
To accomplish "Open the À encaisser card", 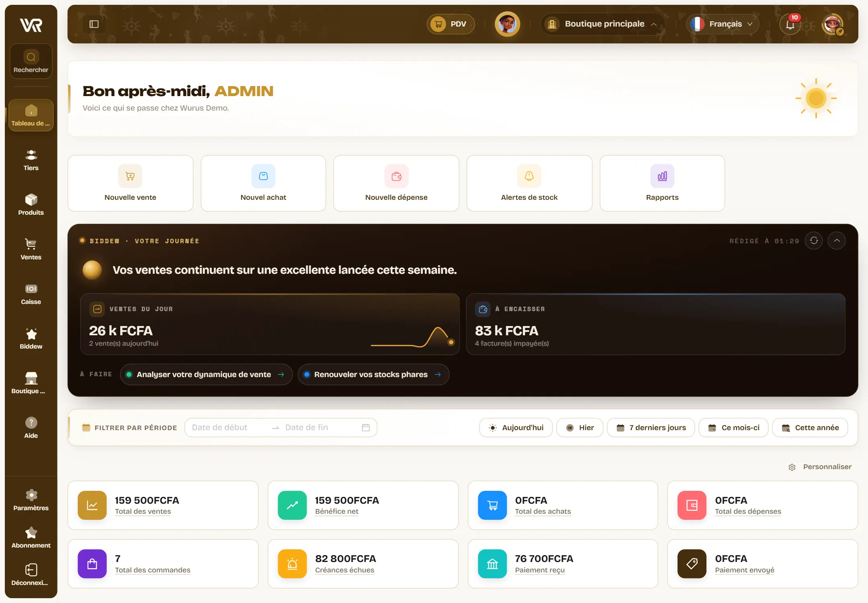I will [655, 324].
